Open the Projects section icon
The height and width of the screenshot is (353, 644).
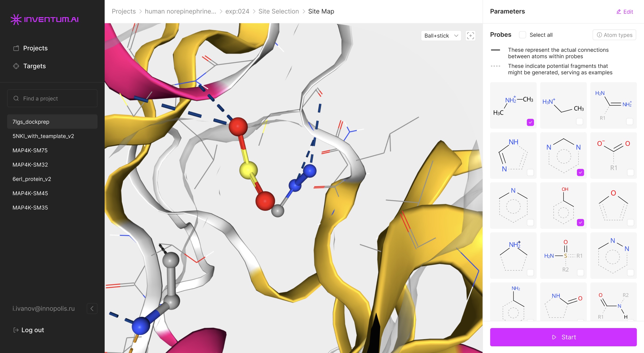16,48
